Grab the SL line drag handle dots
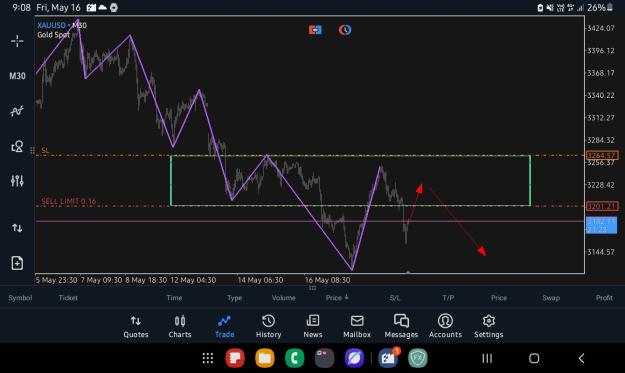 pyautogui.click(x=32, y=150)
